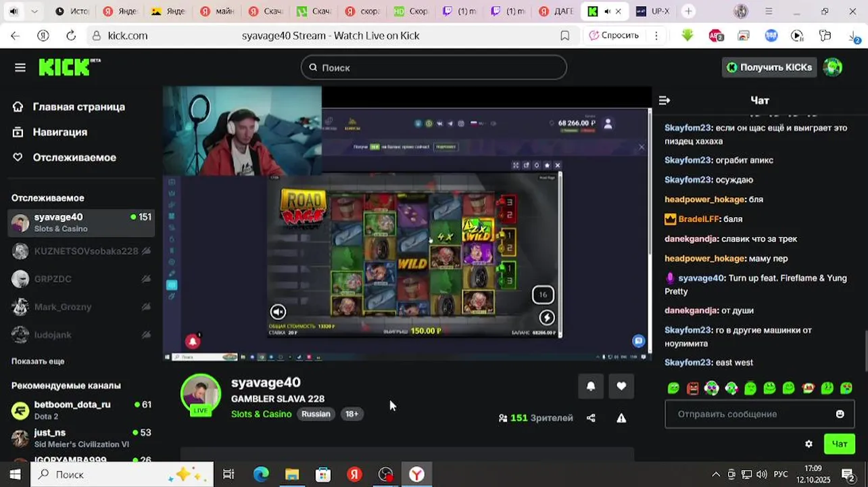The image size is (868, 487).
Task: Open Windows Start menu
Action: click(15, 474)
